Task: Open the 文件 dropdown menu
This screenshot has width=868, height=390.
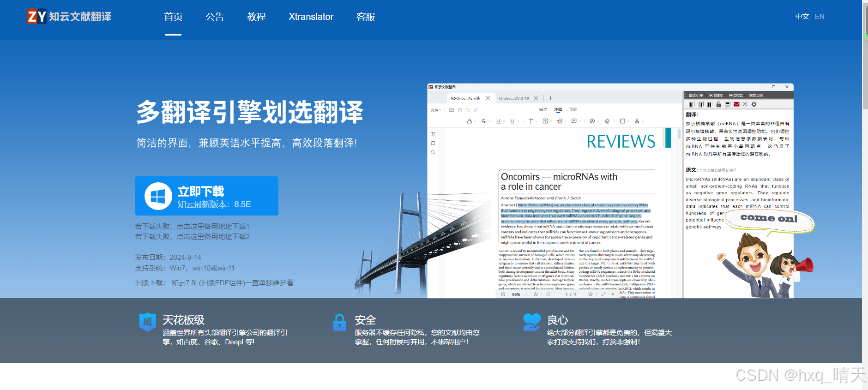Action: 436,110
